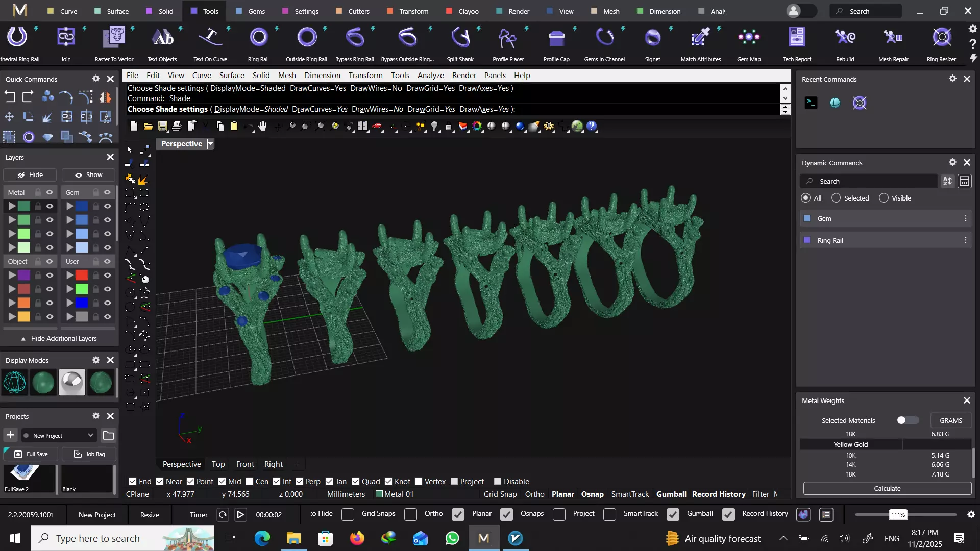Click the Dynamic Commands search field
980x551 pixels.
coord(869,181)
